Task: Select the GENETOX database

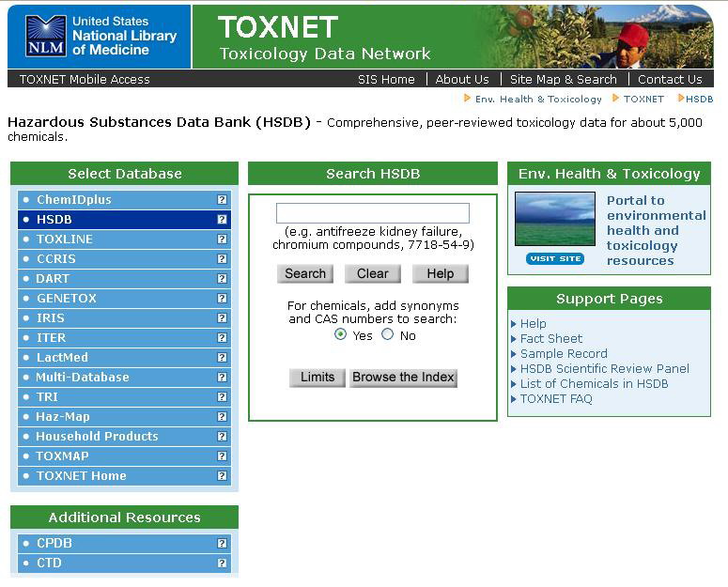Action: click(124, 299)
